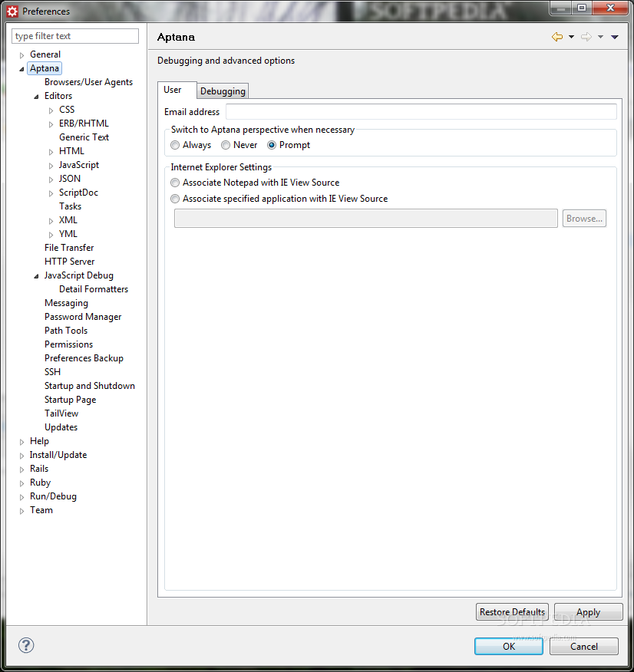The image size is (634, 672).
Task: Click the Restore Defaults button
Action: point(512,611)
